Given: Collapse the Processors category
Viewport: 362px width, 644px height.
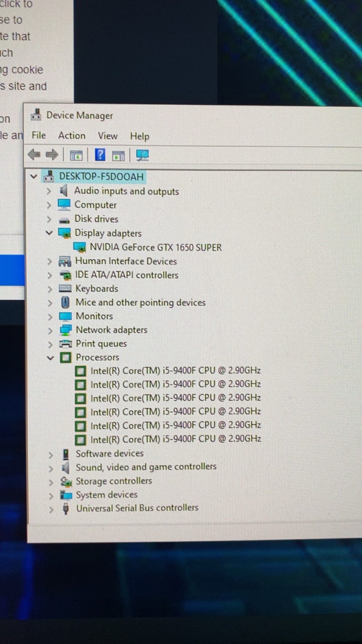Looking at the screenshot, I should [x=50, y=357].
